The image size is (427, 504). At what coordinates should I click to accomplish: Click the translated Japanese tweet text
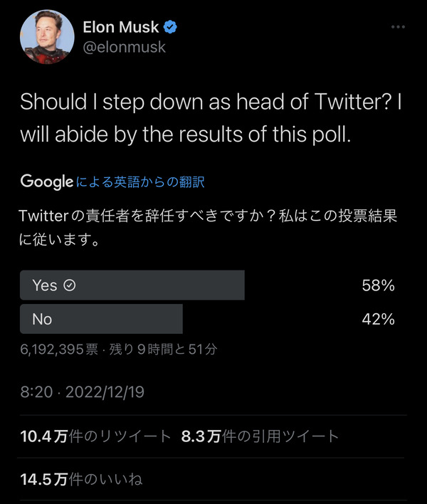(209, 227)
